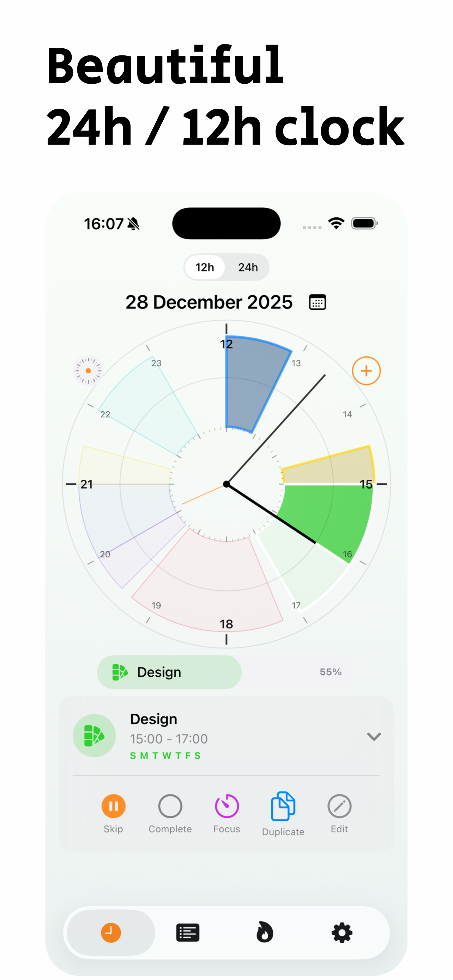Expand the Design task card title
Image resolution: width=453 pixels, height=980 pixels.
coord(154,719)
